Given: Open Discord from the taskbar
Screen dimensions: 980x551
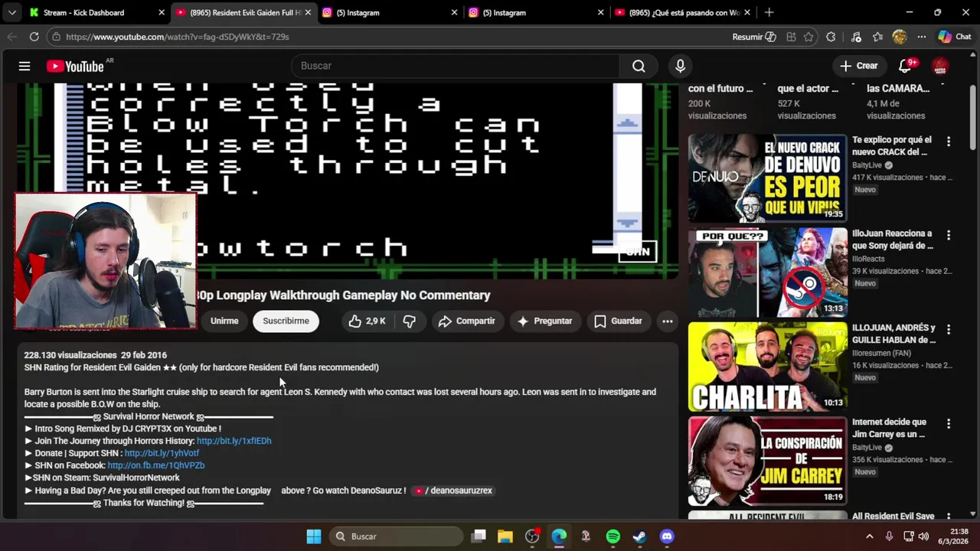Looking at the screenshot, I should (x=667, y=536).
